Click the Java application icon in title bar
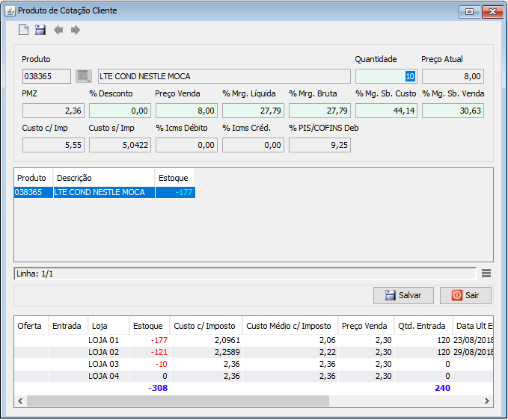This screenshot has height=420, width=508. (x=10, y=10)
